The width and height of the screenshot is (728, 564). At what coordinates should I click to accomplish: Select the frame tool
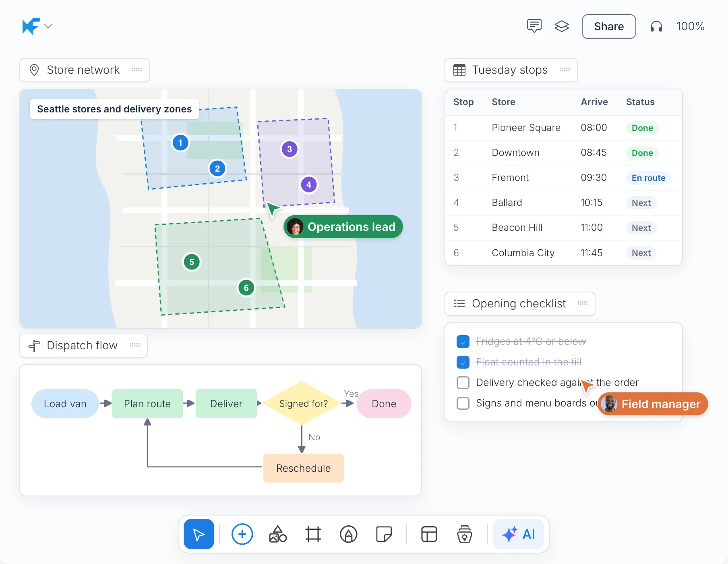pos(313,534)
